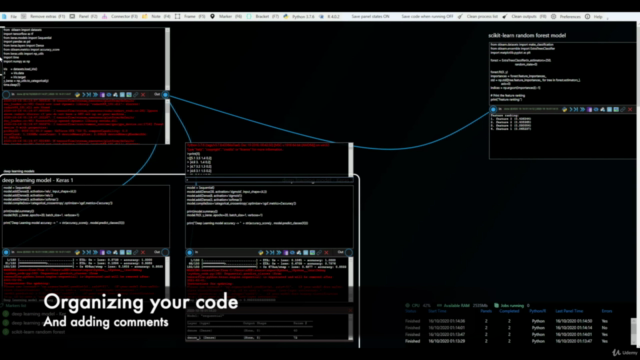Click the double-arrow run icon in Keras 1 panel
The height and width of the screenshot is (360, 640).
(95, 252)
